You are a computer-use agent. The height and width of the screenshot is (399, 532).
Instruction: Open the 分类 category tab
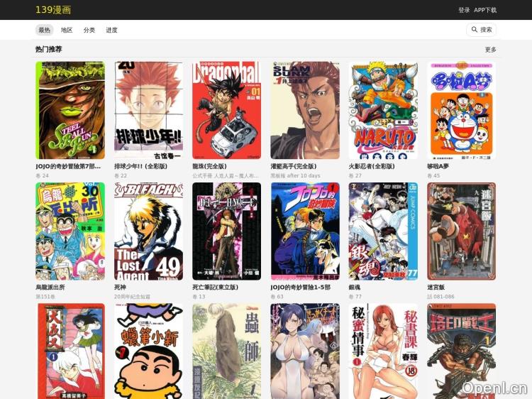89,30
